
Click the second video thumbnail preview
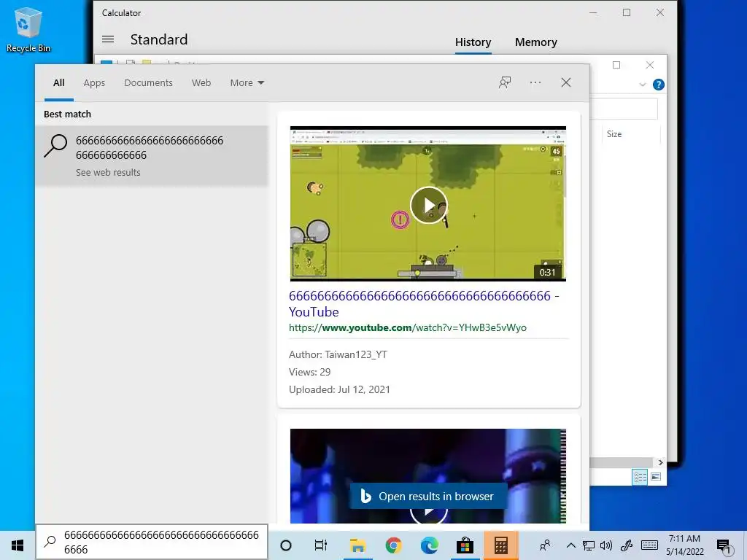428,475
